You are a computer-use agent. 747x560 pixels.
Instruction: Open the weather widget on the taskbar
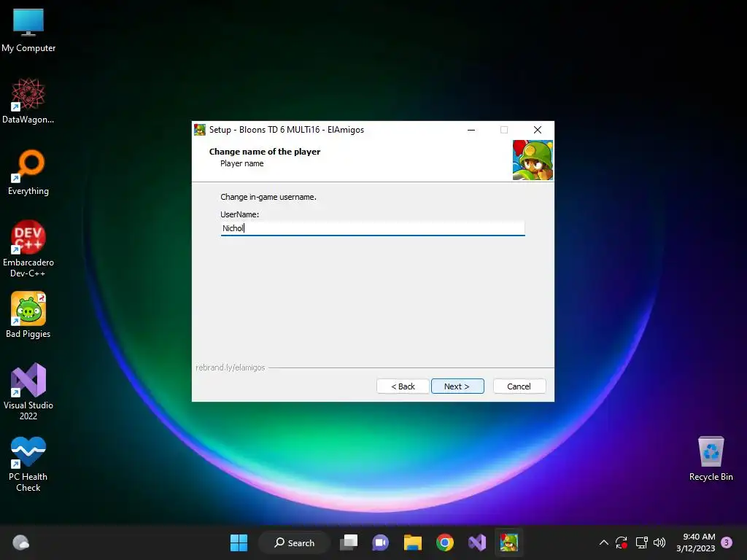(x=21, y=542)
